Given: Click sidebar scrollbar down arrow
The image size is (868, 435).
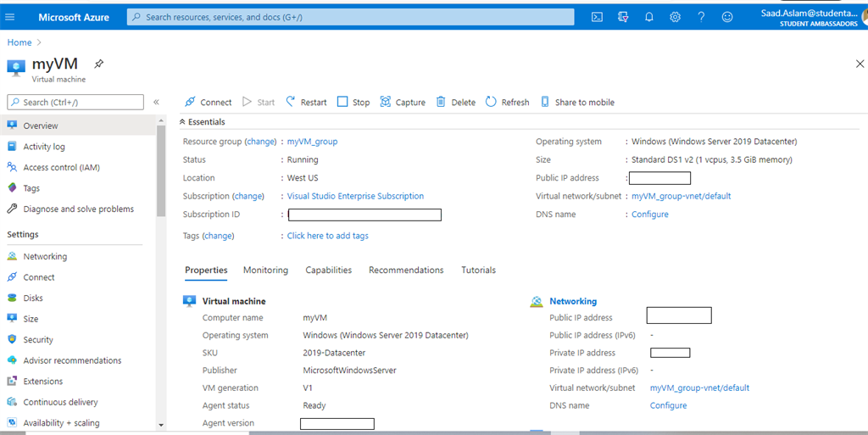Looking at the screenshot, I should click(161, 426).
